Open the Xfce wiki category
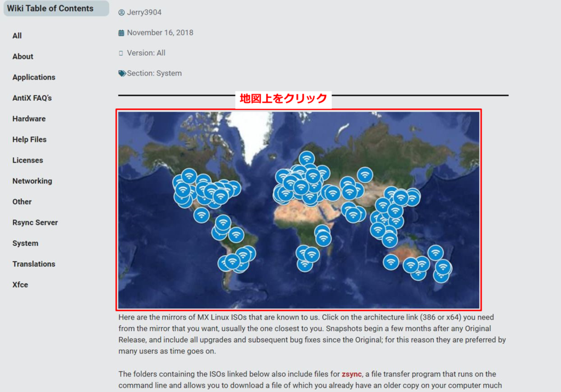The image size is (561, 392). [x=20, y=285]
